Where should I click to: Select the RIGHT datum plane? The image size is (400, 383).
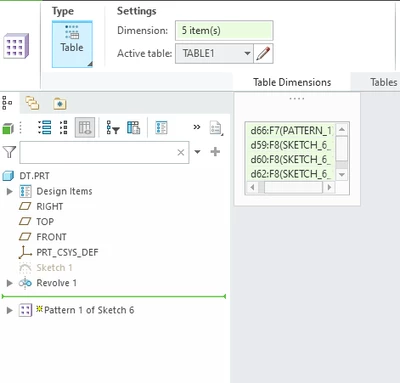click(x=50, y=207)
